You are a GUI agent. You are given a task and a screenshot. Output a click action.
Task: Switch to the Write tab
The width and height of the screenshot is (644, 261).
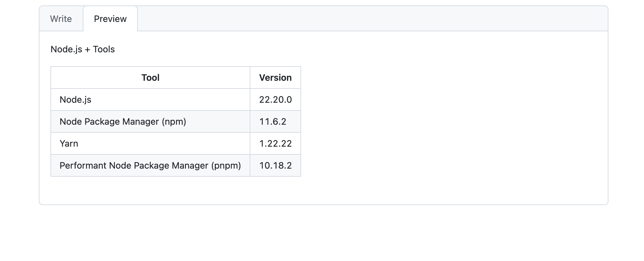tap(61, 19)
